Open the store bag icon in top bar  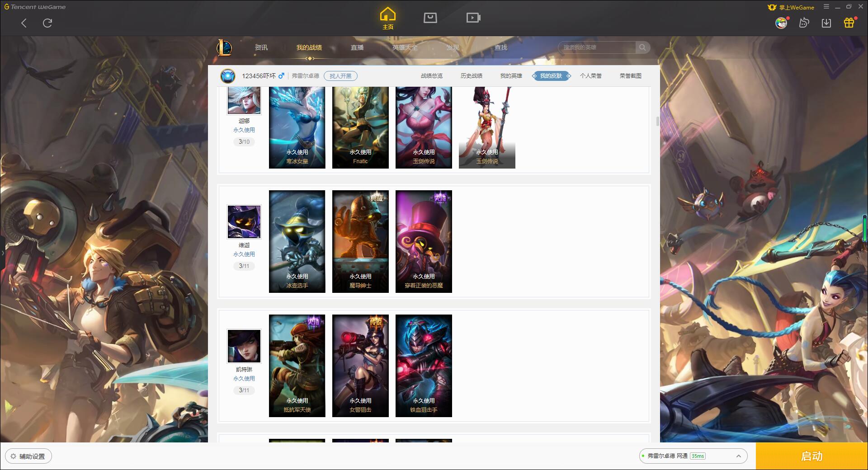[x=430, y=18]
